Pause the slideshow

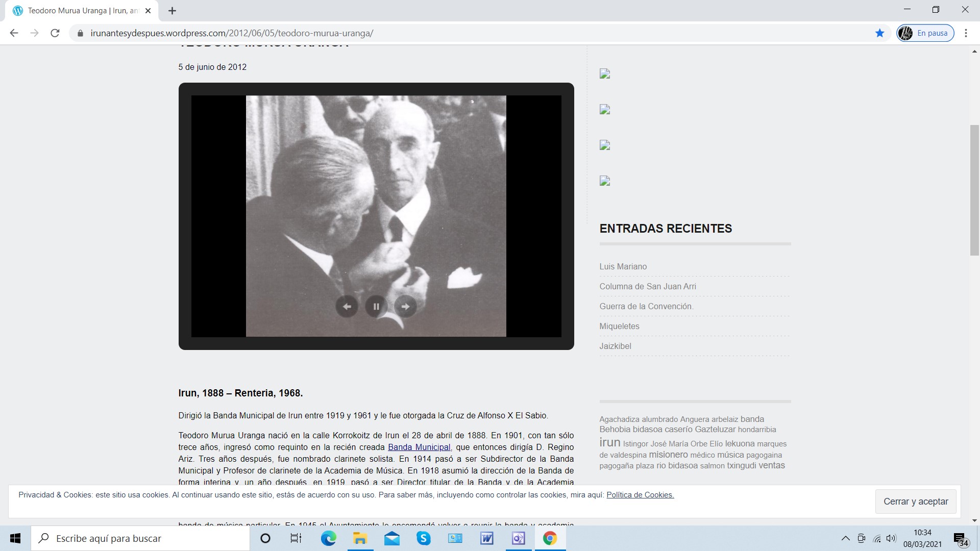pos(376,307)
